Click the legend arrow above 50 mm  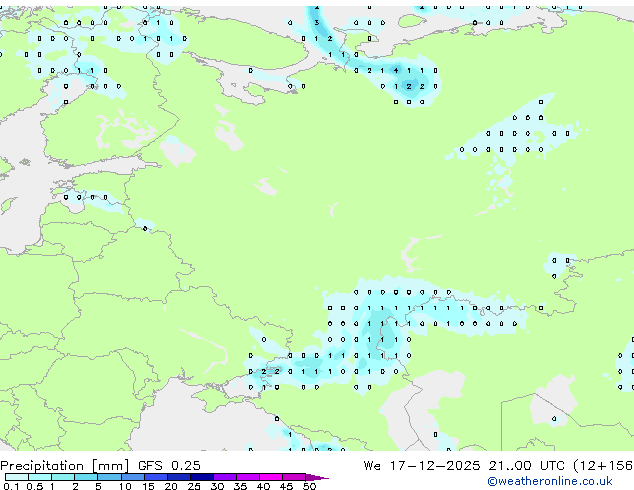317,477
